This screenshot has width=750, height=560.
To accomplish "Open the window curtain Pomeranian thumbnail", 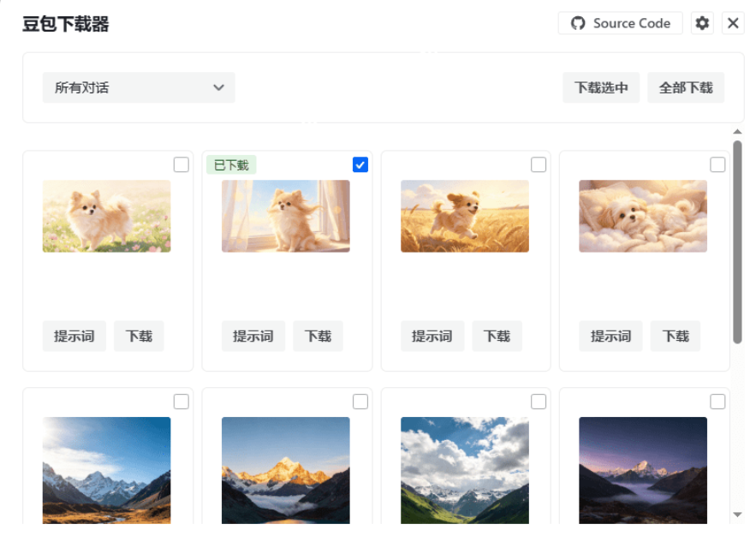I will click(286, 216).
